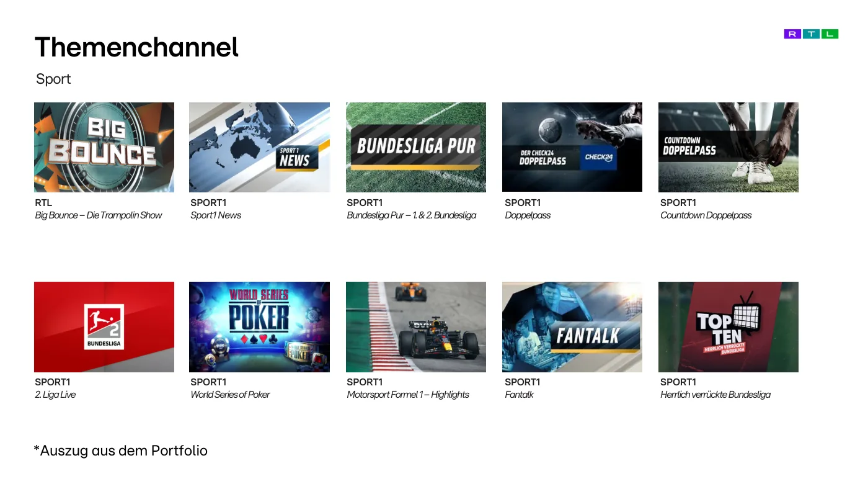Viewport: 868px width, 489px height.
Task: Select the World Series of Poker thumbnail
Action: pos(259,327)
